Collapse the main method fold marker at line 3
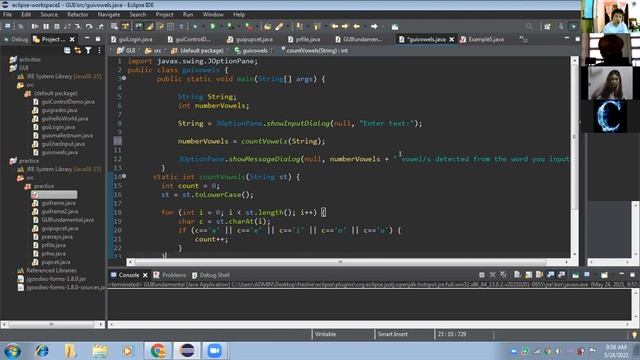 124,78
